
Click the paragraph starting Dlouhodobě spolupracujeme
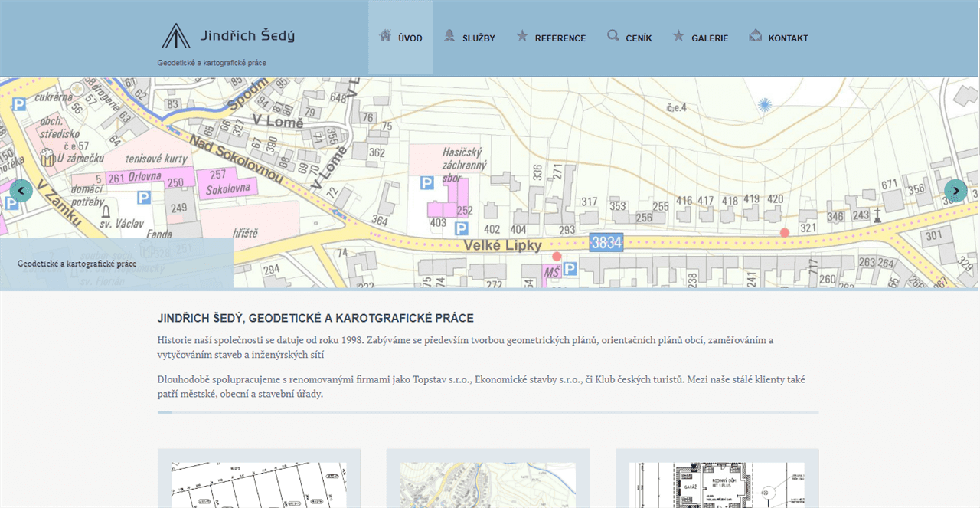(x=480, y=386)
